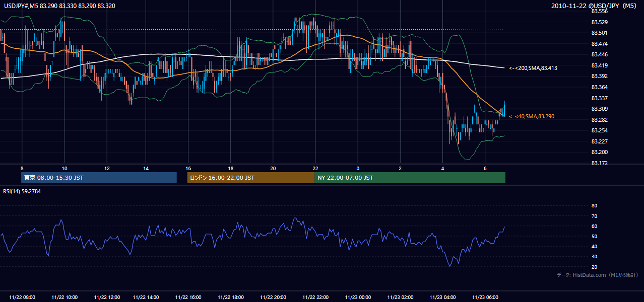Click the 11/22 12:00 date label

pos(107,297)
